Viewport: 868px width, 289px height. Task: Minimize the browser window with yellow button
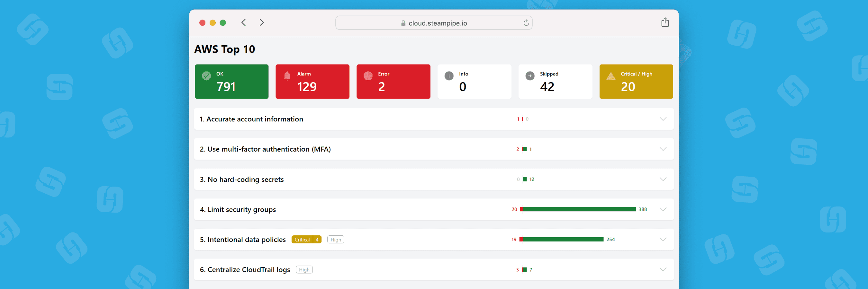[212, 22]
